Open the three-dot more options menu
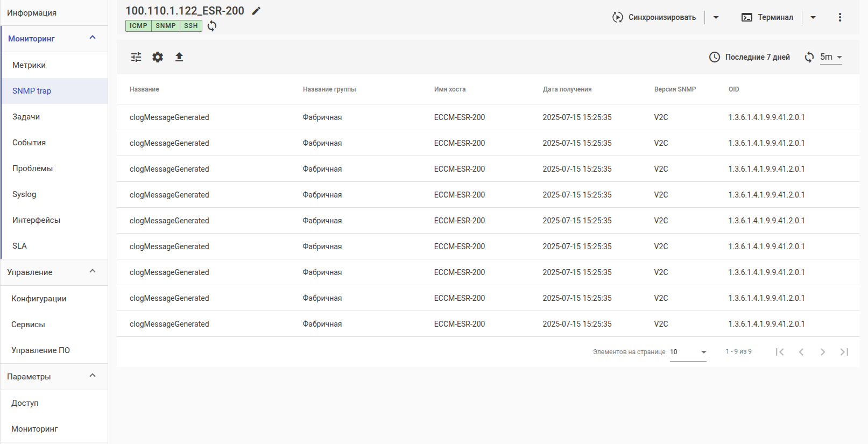 click(x=839, y=17)
